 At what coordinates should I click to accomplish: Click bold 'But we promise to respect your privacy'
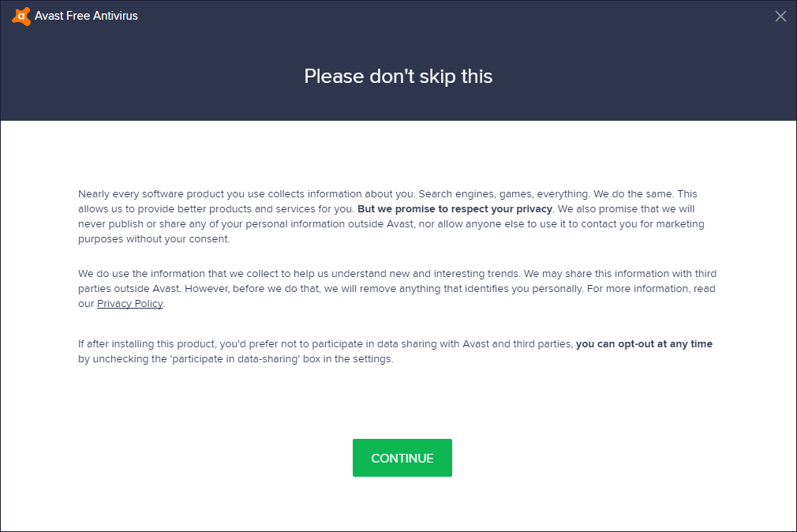point(455,209)
